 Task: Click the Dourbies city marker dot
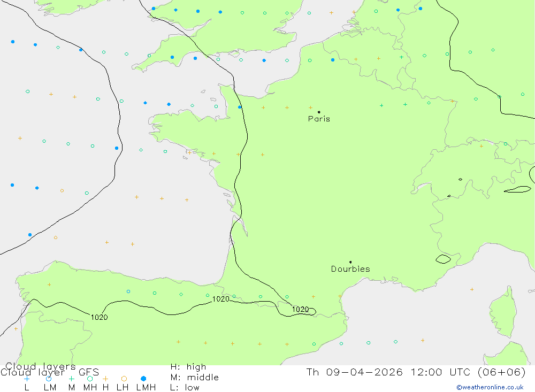350,262
